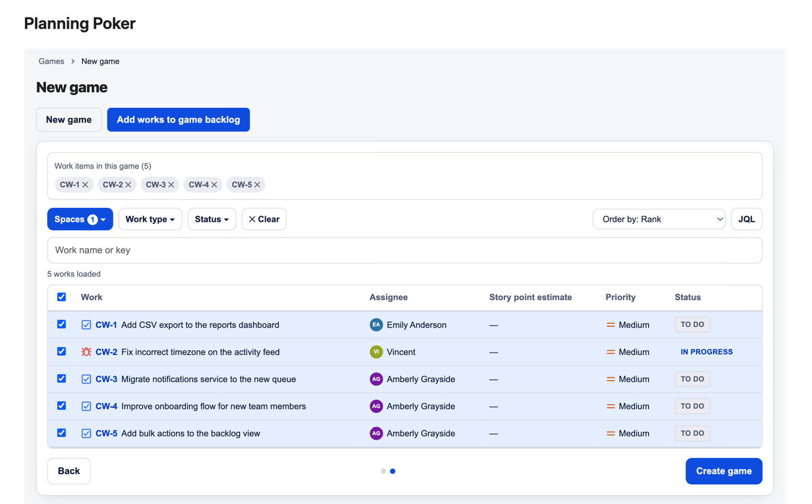This screenshot has height=504, width=812.
Task: Click Vincent's avatar icon
Action: click(376, 352)
